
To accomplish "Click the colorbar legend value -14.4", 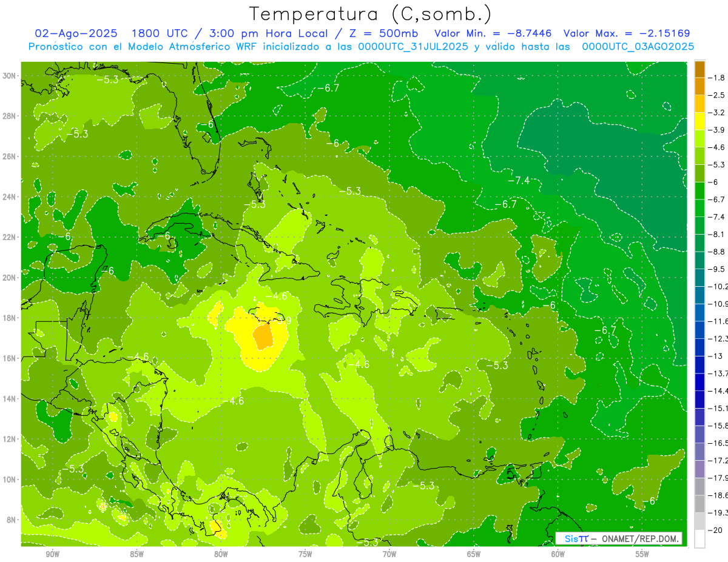I will tap(718, 390).
